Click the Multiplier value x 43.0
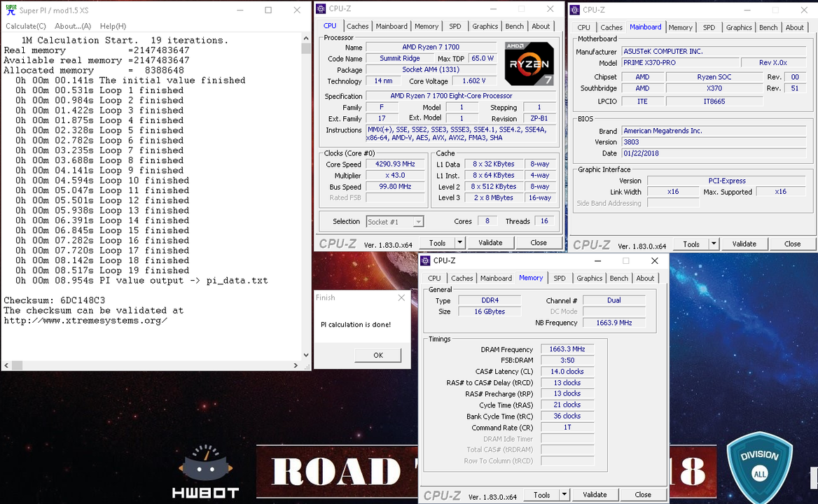 point(395,176)
